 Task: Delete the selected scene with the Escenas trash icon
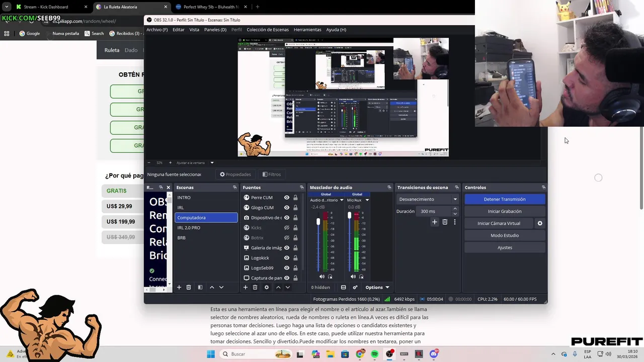click(x=189, y=287)
